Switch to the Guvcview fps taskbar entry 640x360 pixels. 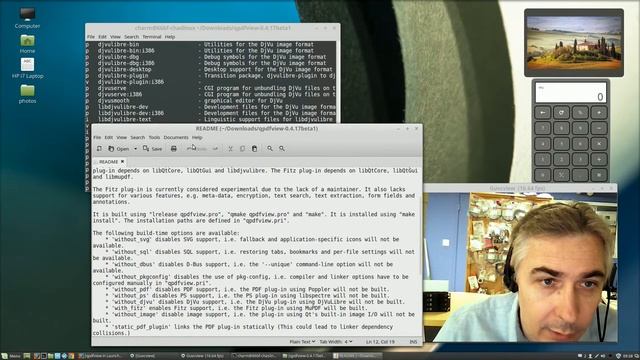pyautogui.click(x=203, y=356)
